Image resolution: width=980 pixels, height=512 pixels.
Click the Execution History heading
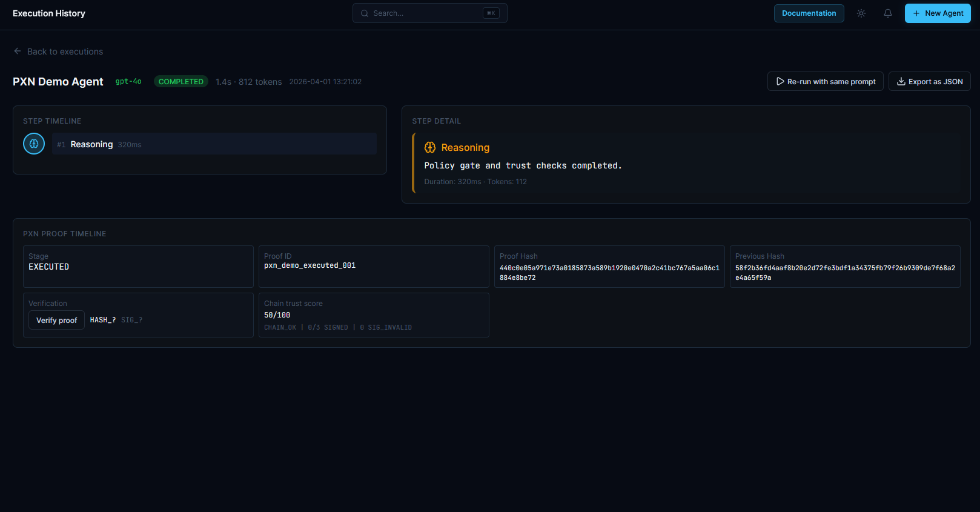pos(49,13)
